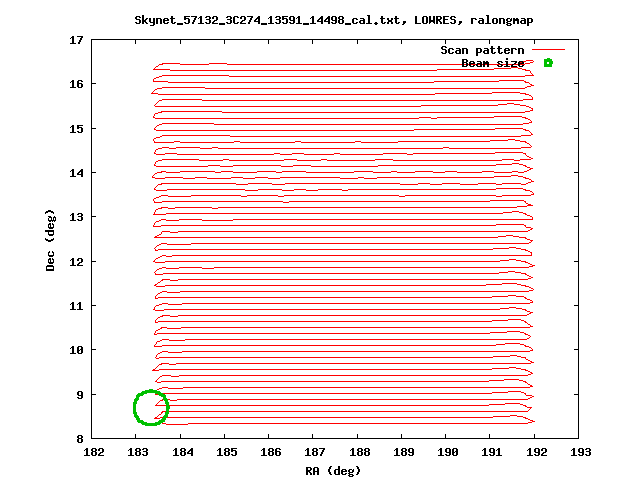This screenshot has height=480, width=640.
Task: Click the Dec axis tick label 14
Action: point(76,173)
